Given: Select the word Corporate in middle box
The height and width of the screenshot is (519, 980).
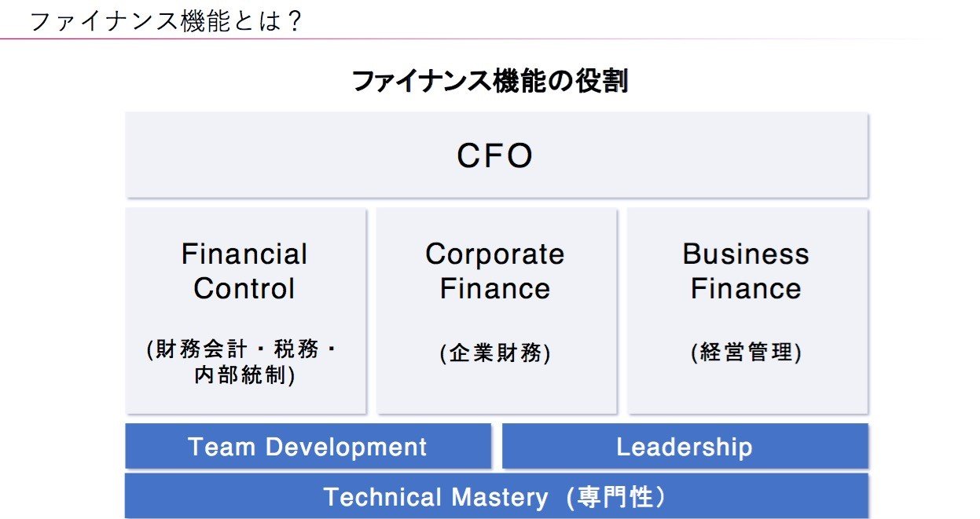Looking at the screenshot, I should [x=495, y=254].
